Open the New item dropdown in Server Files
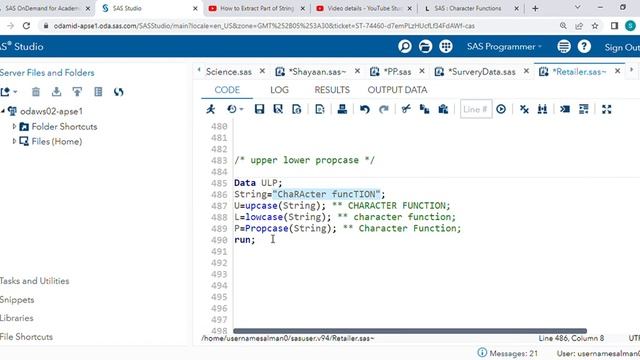This screenshot has height=360, width=640. 8,92
